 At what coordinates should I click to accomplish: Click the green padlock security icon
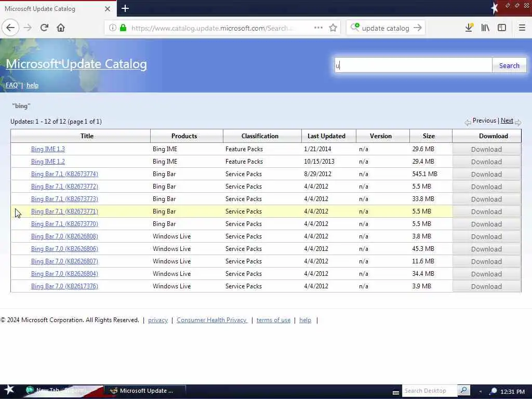coord(123,28)
